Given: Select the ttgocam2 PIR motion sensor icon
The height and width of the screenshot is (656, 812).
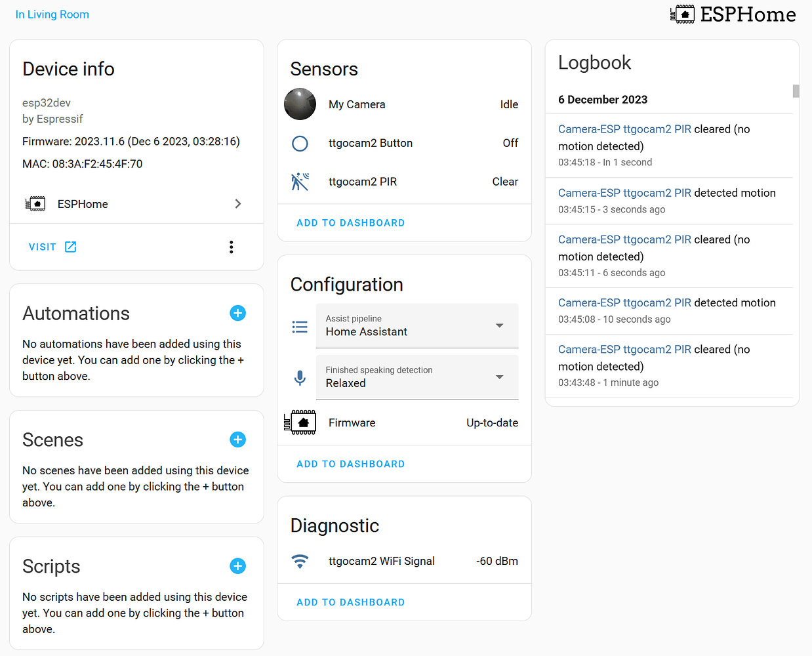Looking at the screenshot, I should pyautogui.click(x=300, y=182).
